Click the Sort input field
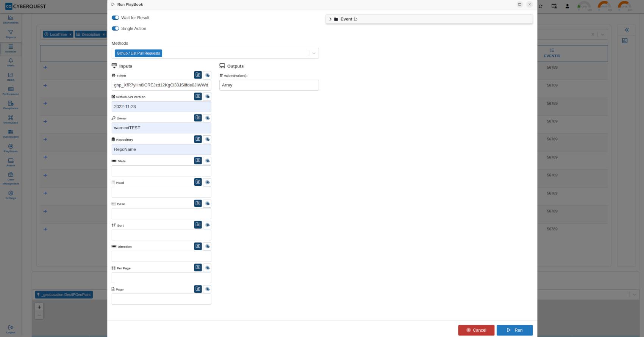The width and height of the screenshot is (644, 337). 161,235
